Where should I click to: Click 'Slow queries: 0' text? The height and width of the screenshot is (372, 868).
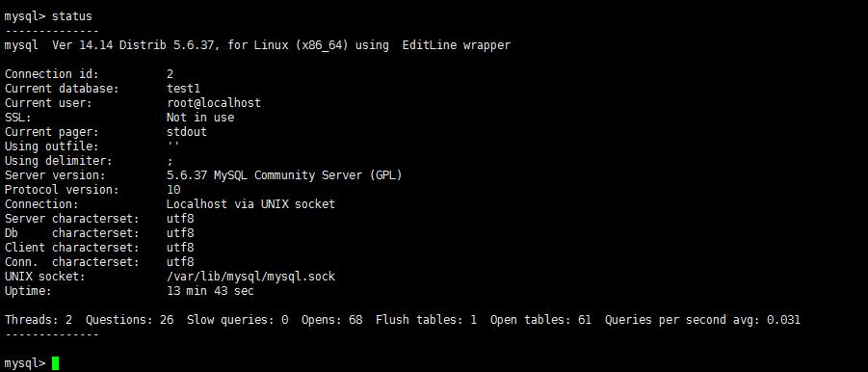(238, 320)
